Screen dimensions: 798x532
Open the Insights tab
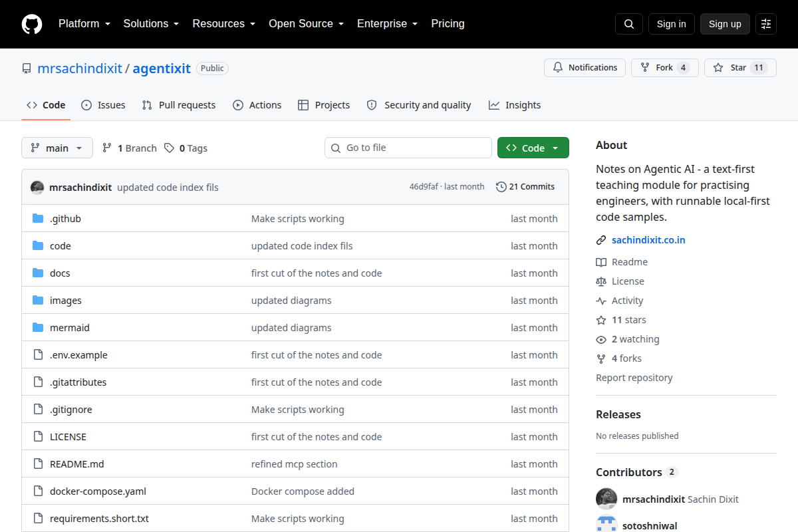coord(515,105)
